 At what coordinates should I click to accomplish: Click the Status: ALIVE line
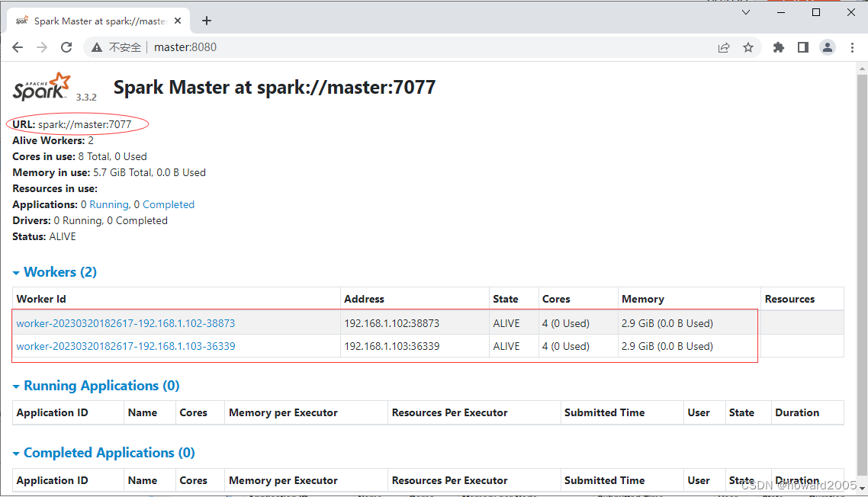click(44, 237)
